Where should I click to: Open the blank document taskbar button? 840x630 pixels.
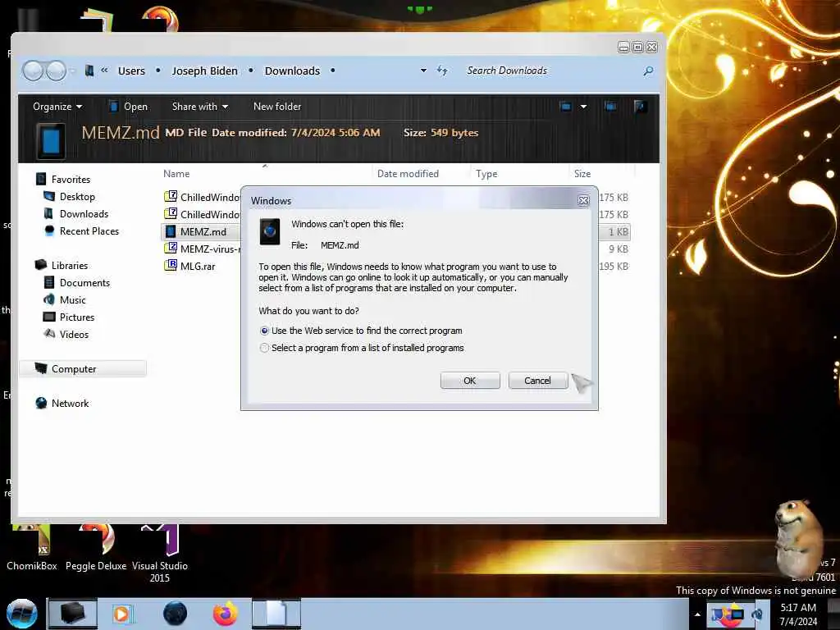(276, 614)
